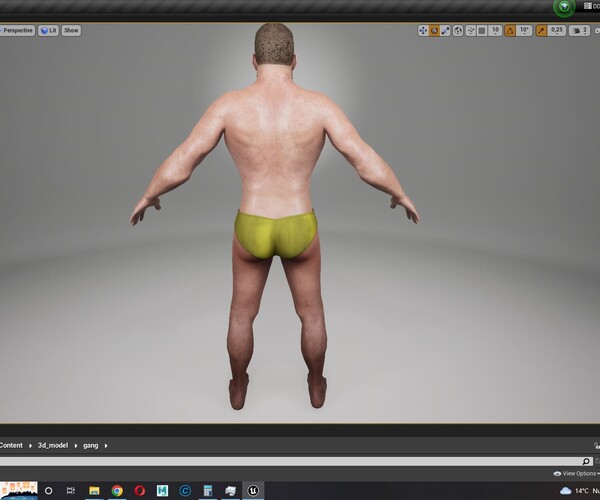Screen dimensions: 600x500
Task: Navigate to 3d_model folder in breadcrumb
Action: point(53,445)
